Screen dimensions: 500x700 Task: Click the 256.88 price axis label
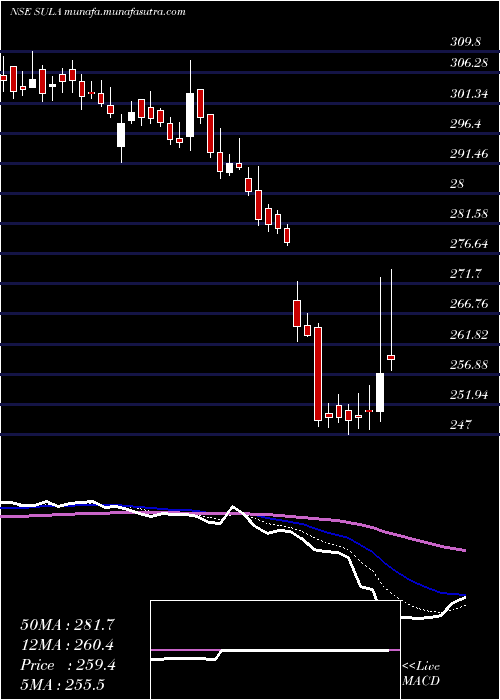(469, 365)
